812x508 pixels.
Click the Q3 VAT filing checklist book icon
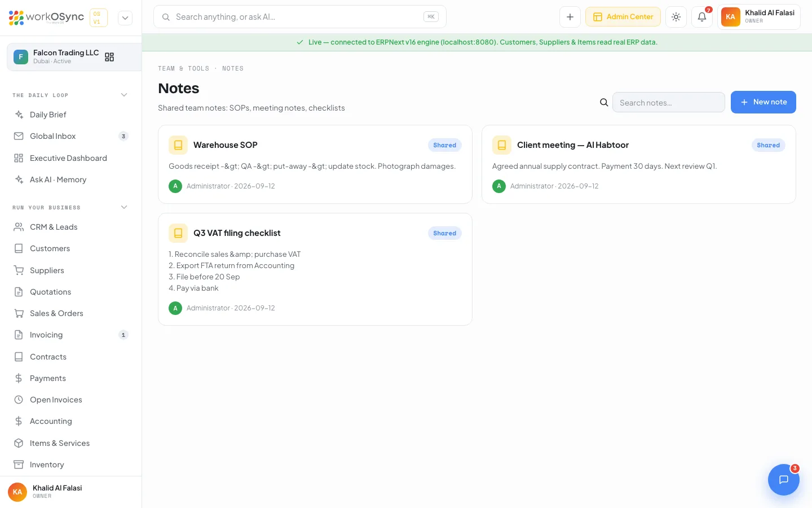178,233
